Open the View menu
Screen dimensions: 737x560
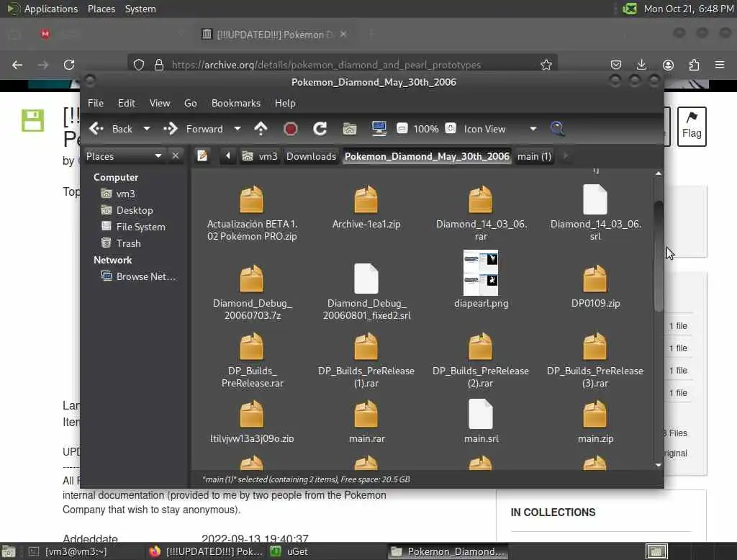coord(160,103)
